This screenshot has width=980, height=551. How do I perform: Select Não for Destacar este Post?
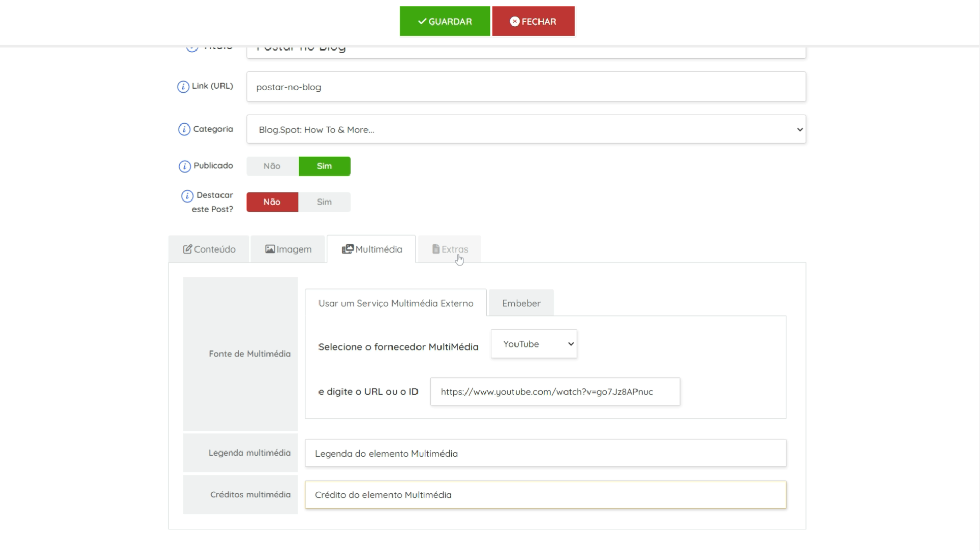pos(272,202)
